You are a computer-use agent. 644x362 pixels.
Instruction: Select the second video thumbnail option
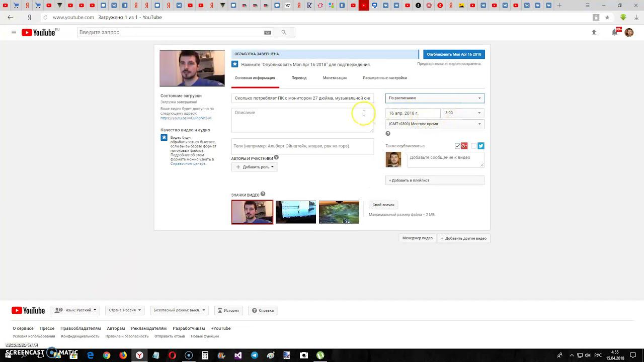296,212
